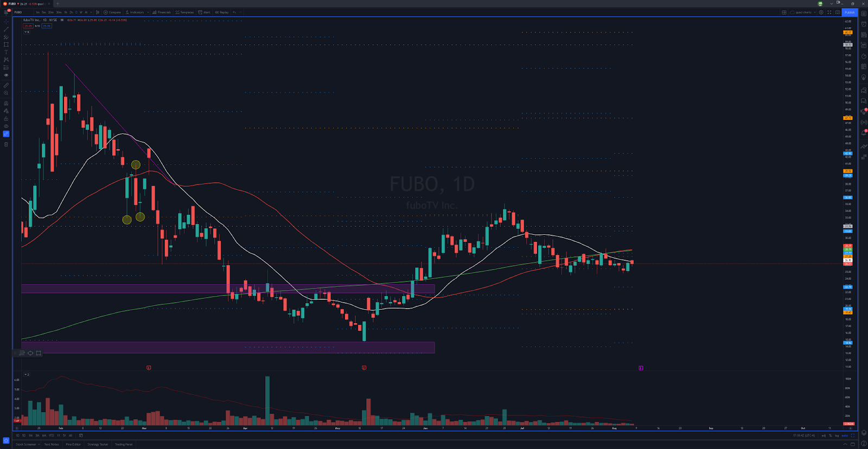Image resolution: width=868 pixels, height=449 pixels.
Task: Select the pitchfork and Fibonacci tool
Action: [x=6, y=37]
